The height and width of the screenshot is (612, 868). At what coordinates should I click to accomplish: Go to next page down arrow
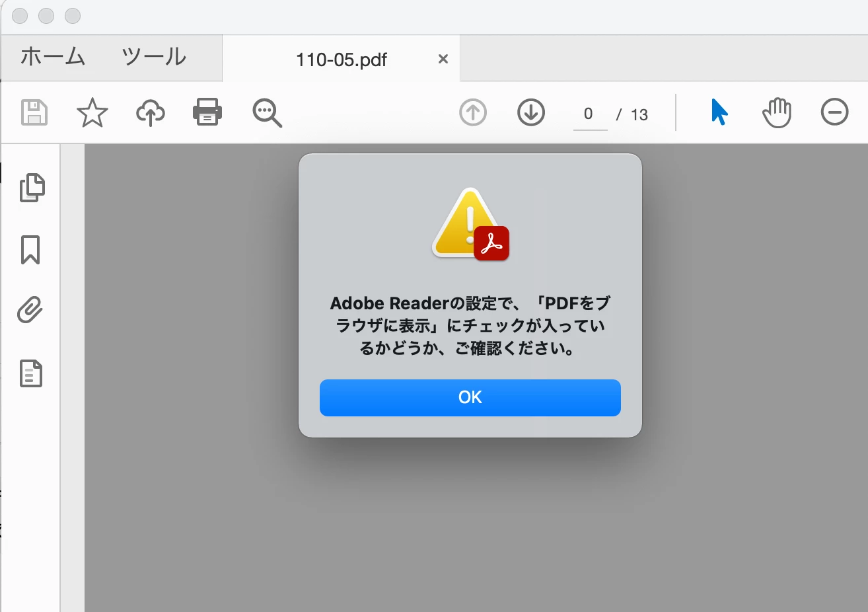(x=531, y=113)
